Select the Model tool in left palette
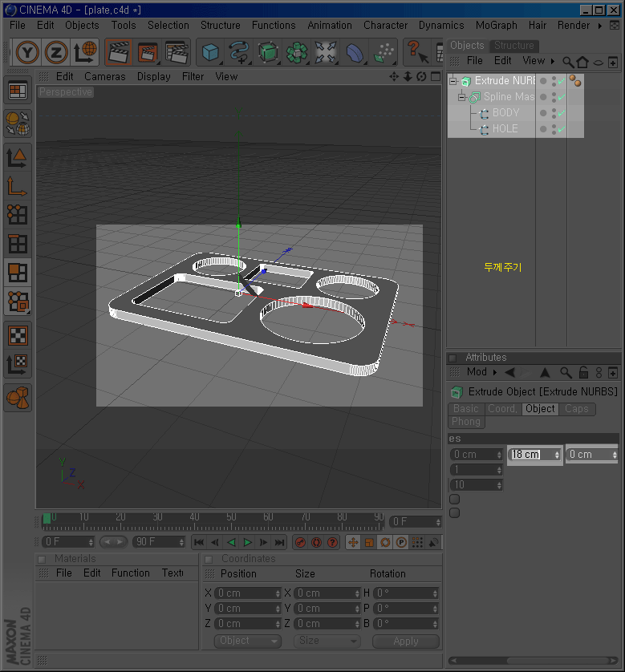Screen dimensions: 625x672 (x=18, y=157)
